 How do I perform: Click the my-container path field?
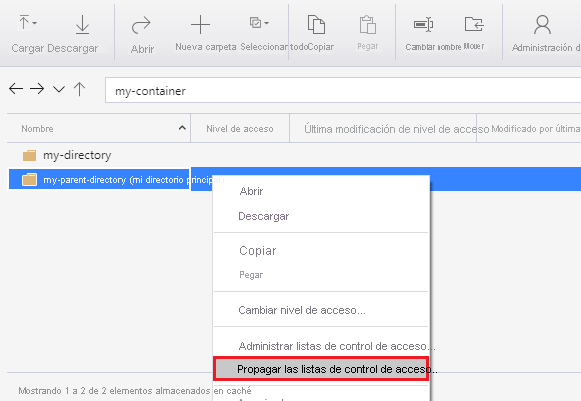click(343, 90)
